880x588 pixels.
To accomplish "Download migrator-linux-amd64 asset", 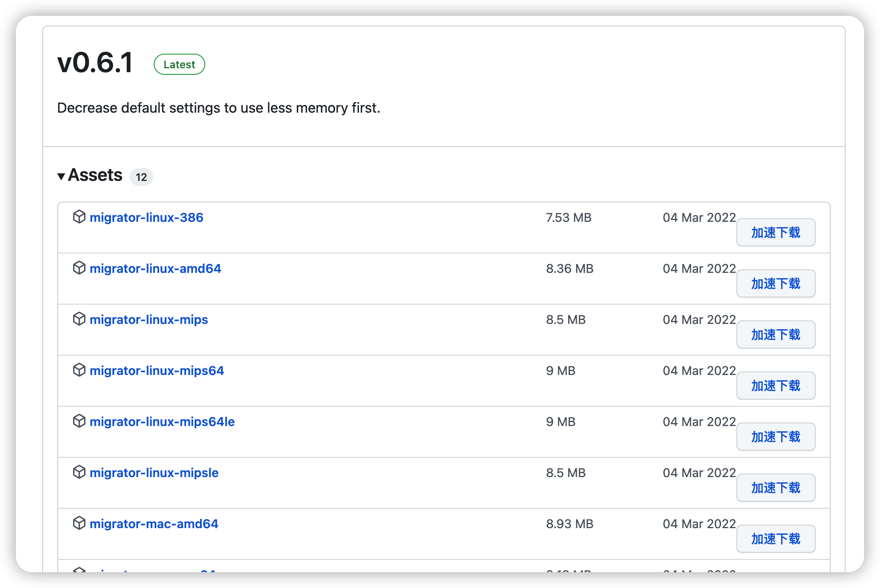I will 155,268.
